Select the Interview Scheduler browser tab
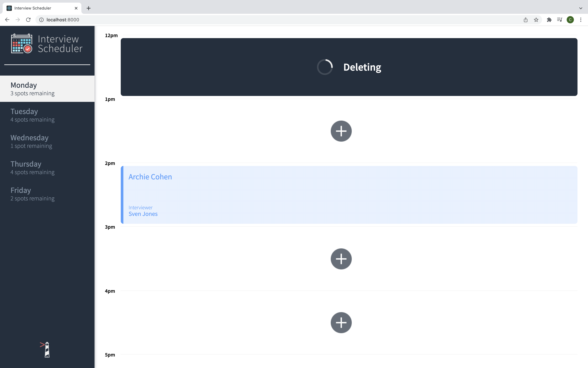Viewport: 588px width, 368px height. point(42,8)
